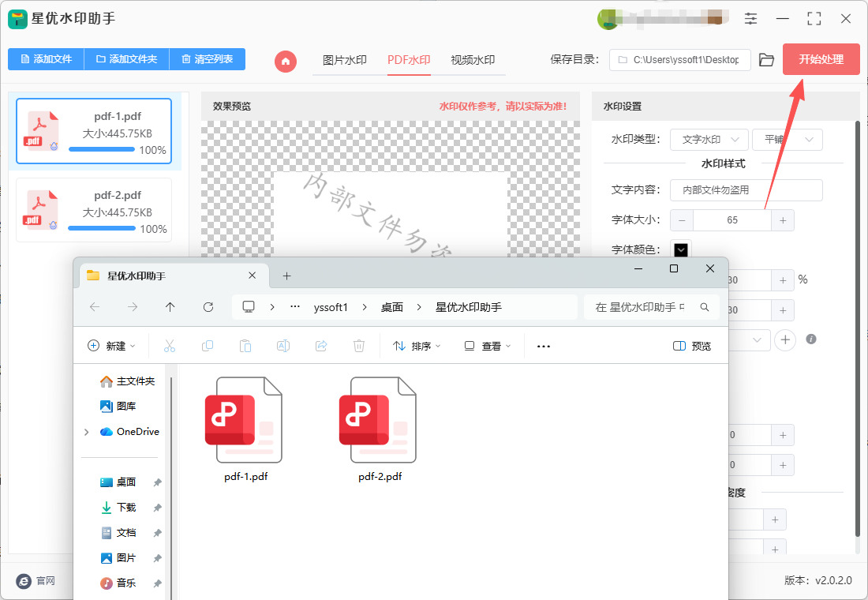Click the red home icon
This screenshot has width=868, height=600.
(286, 60)
